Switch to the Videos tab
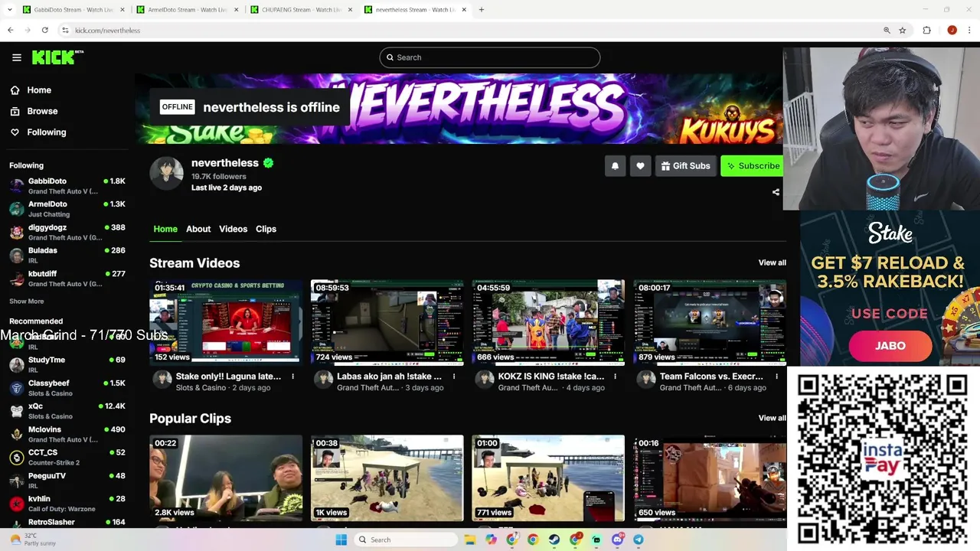Viewport: 980px width, 551px height. [x=233, y=229]
